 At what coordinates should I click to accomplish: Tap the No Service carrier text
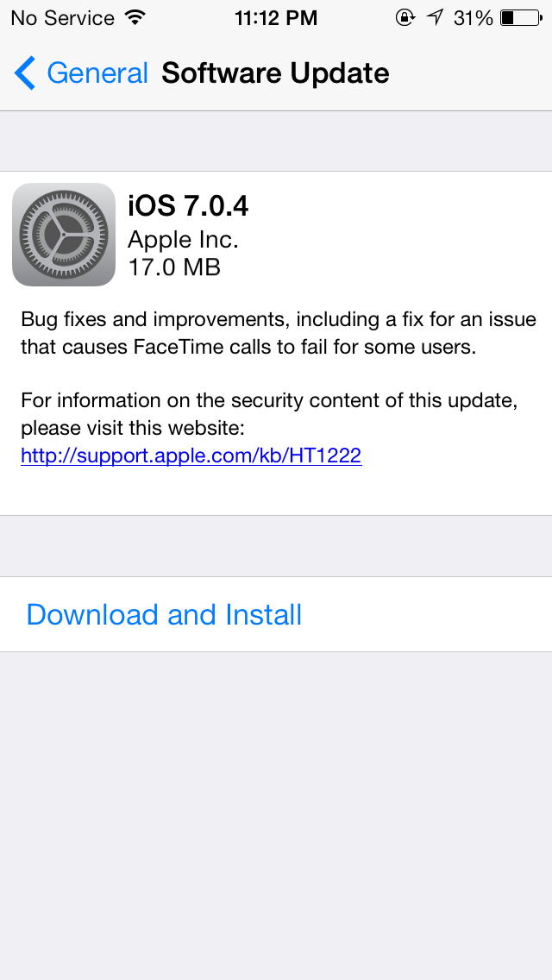point(62,18)
